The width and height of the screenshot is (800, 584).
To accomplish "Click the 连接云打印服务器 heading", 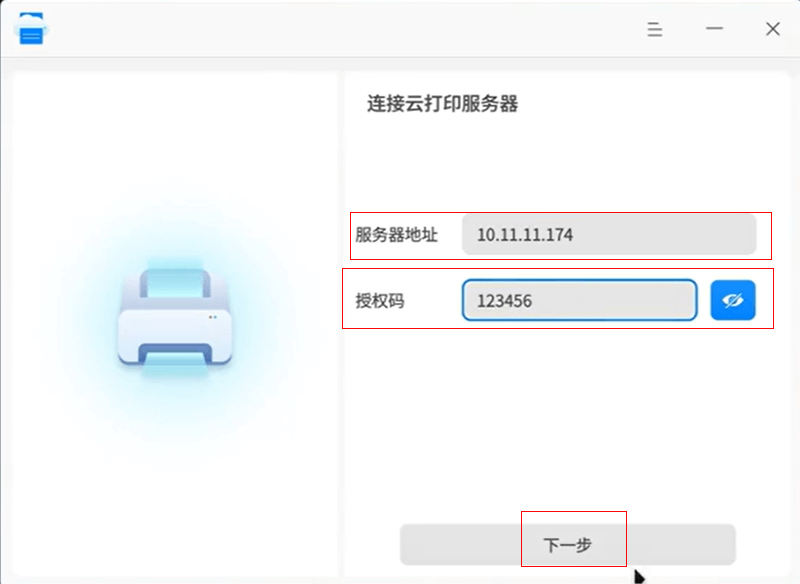I will (442, 104).
